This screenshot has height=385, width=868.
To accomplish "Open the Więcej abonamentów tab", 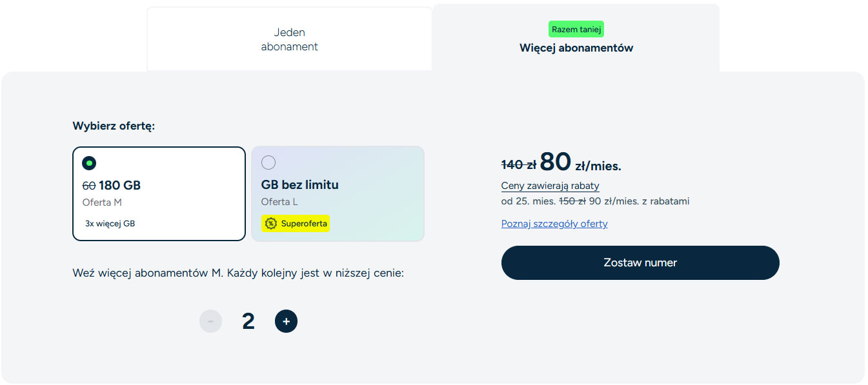I will pos(576,48).
